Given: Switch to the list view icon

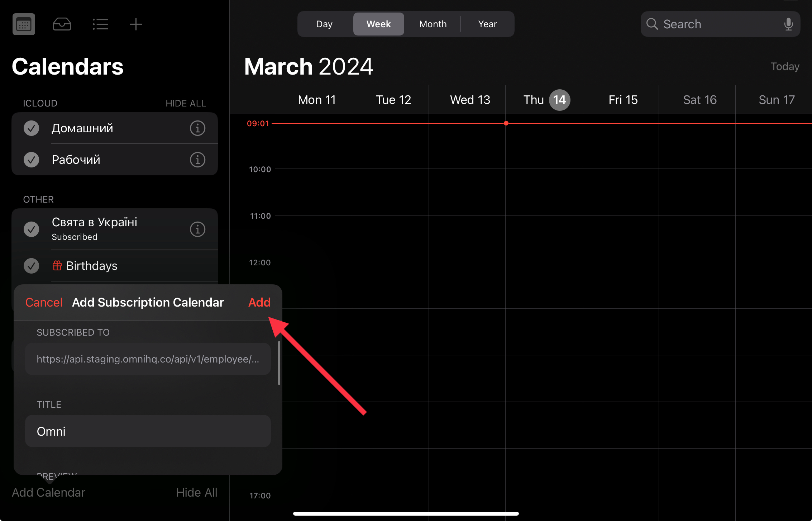Looking at the screenshot, I should (x=100, y=24).
